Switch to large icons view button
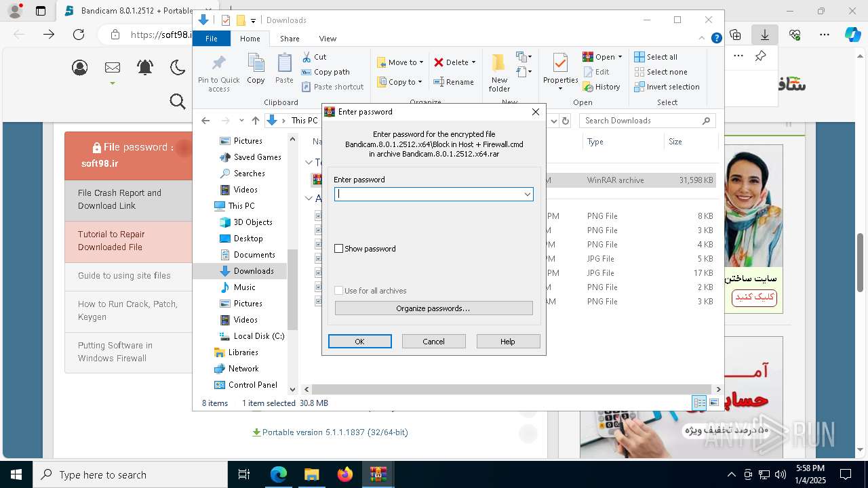 [x=713, y=403]
